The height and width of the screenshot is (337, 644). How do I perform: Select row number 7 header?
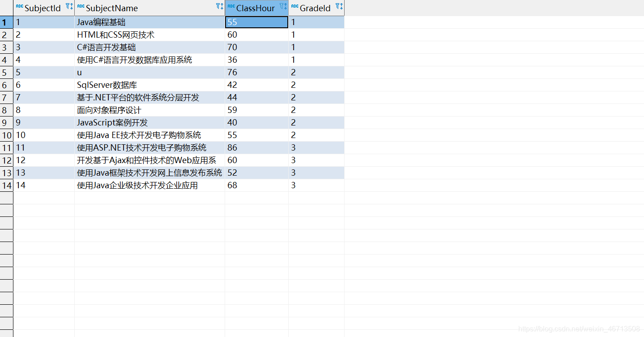6,97
